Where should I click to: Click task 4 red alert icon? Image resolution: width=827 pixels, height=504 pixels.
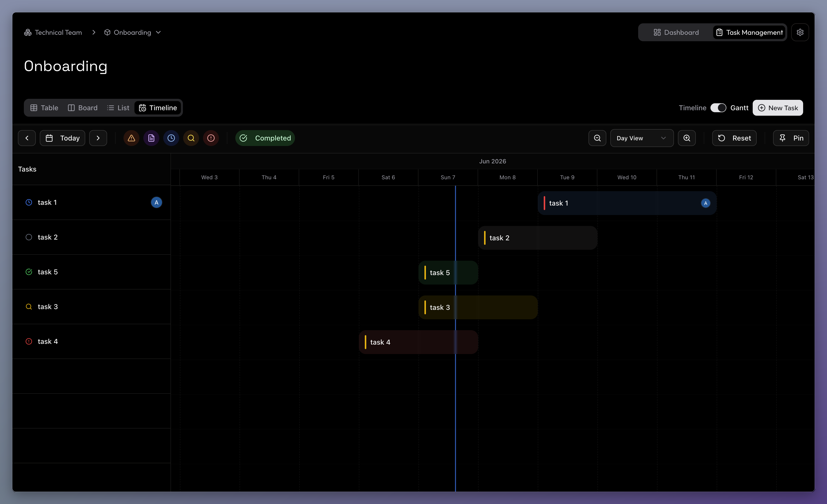(x=29, y=341)
